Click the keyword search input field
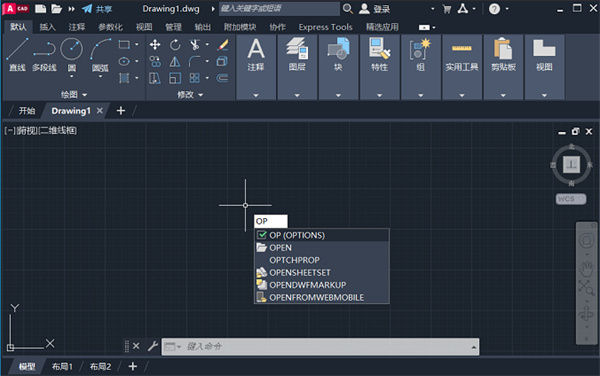The height and width of the screenshot is (376, 600). coord(279,8)
